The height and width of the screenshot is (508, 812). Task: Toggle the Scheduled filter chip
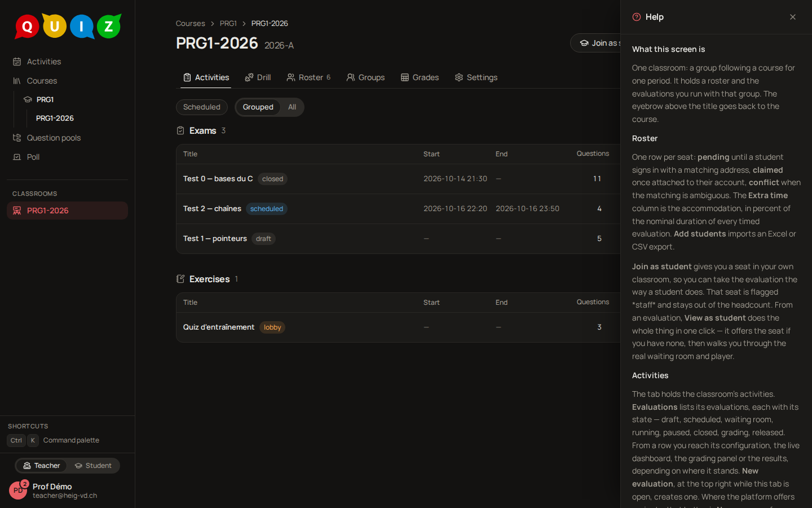(202, 107)
